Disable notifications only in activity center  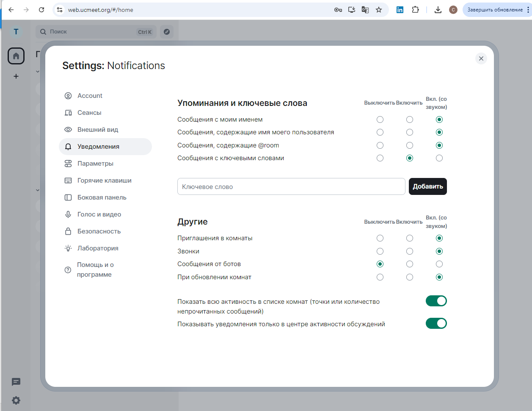coord(436,323)
